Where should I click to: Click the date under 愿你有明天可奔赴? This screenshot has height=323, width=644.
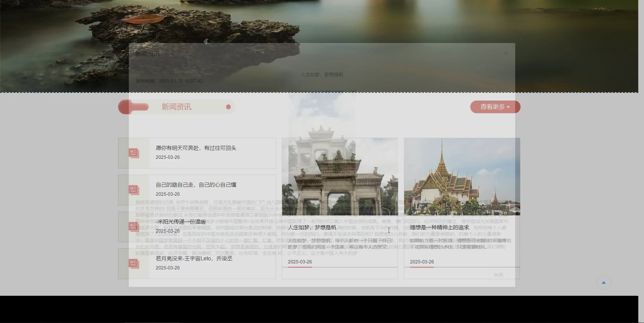coord(168,157)
